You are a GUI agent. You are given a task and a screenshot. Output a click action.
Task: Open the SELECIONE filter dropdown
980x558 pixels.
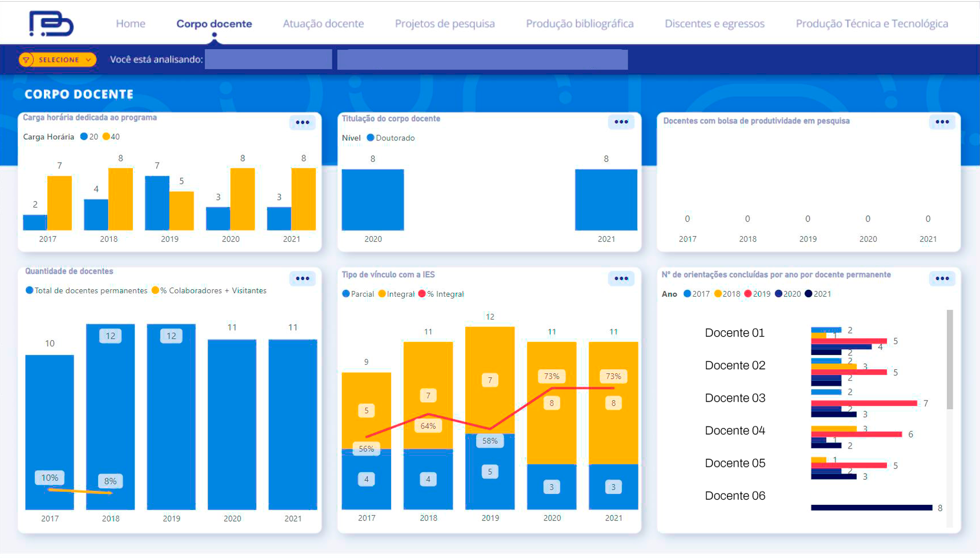57,59
